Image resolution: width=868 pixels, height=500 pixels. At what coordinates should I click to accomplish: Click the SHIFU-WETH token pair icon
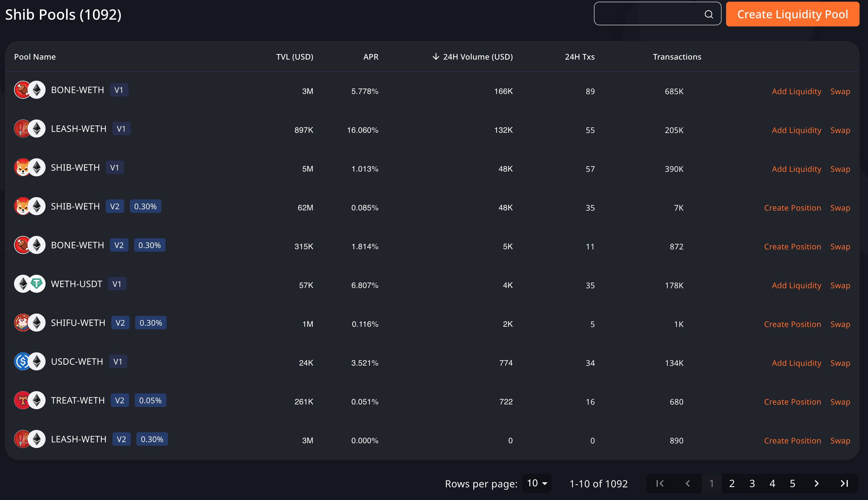pyautogui.click(x=30, y=323)
